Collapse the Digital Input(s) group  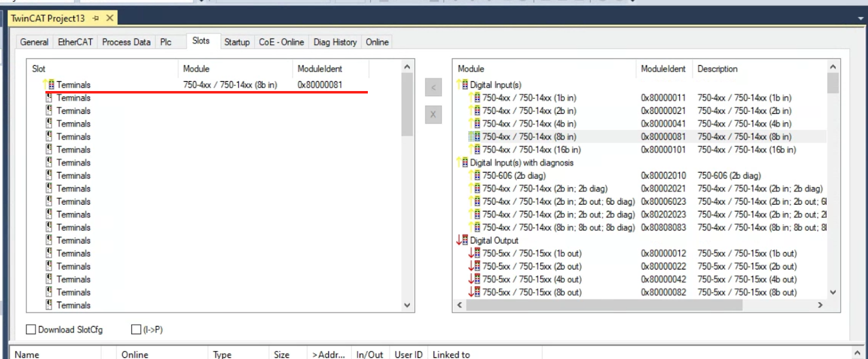(x=462, y=85)
